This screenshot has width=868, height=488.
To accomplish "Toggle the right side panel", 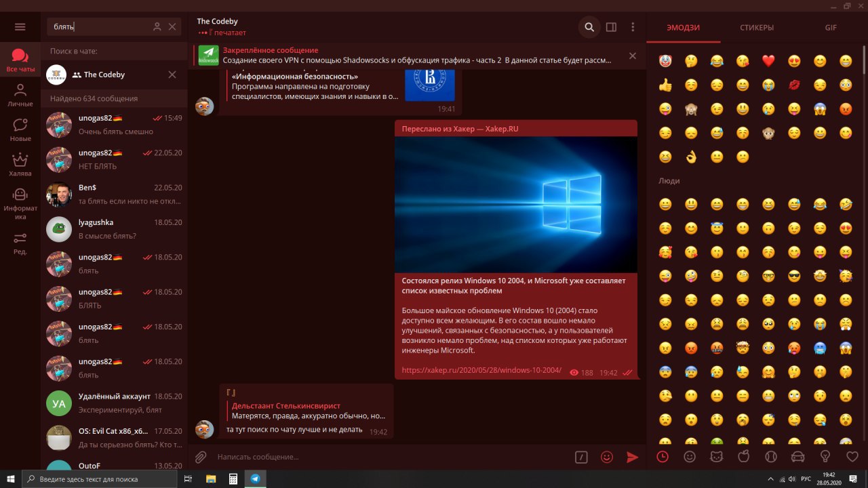I will pos(611,27).
